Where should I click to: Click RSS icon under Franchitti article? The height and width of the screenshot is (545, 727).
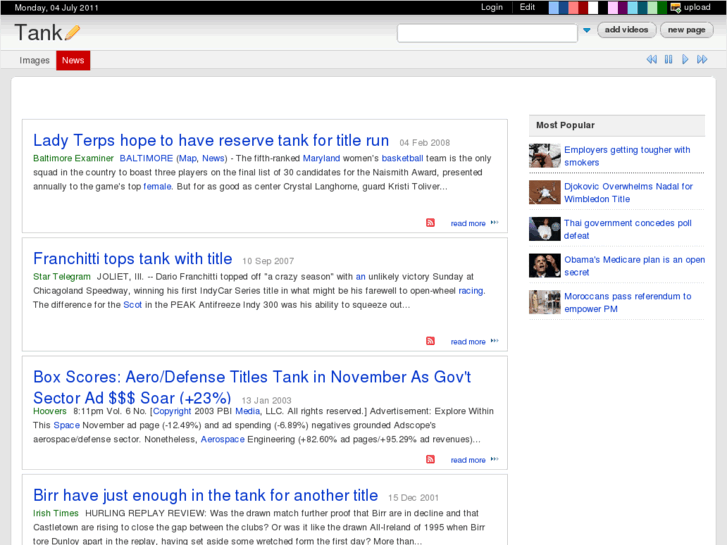click(430, 341)
